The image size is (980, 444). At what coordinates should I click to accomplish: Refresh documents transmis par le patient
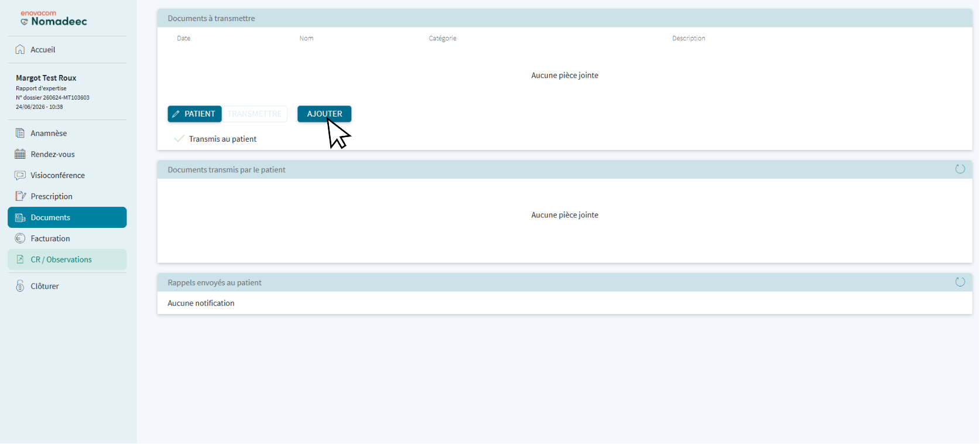click(960, 169)
